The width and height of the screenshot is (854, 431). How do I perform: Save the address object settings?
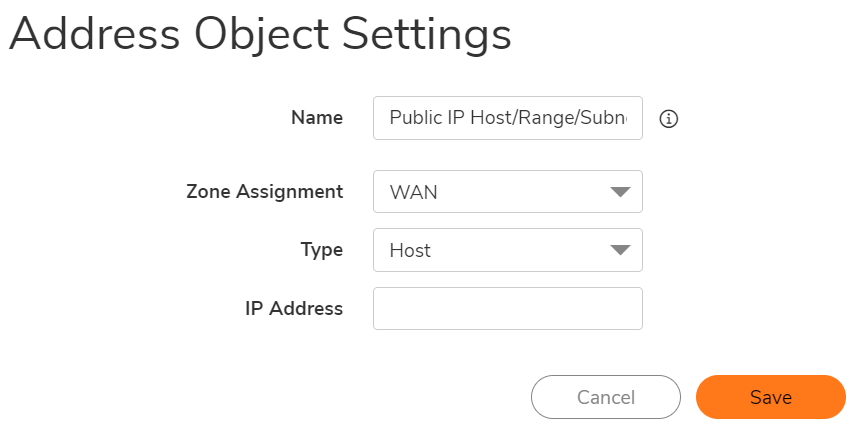coord(770,397)
